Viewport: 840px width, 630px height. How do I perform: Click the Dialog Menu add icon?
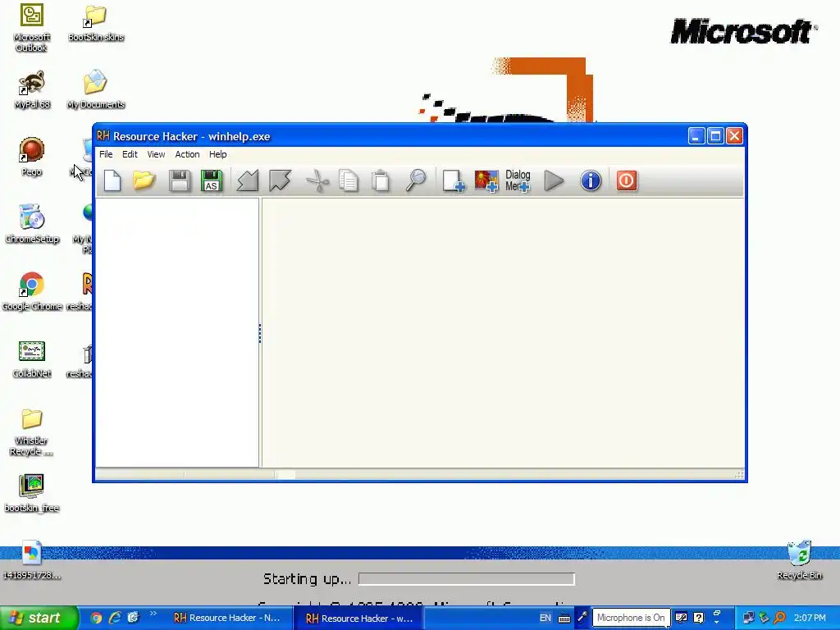click(518, 180)
